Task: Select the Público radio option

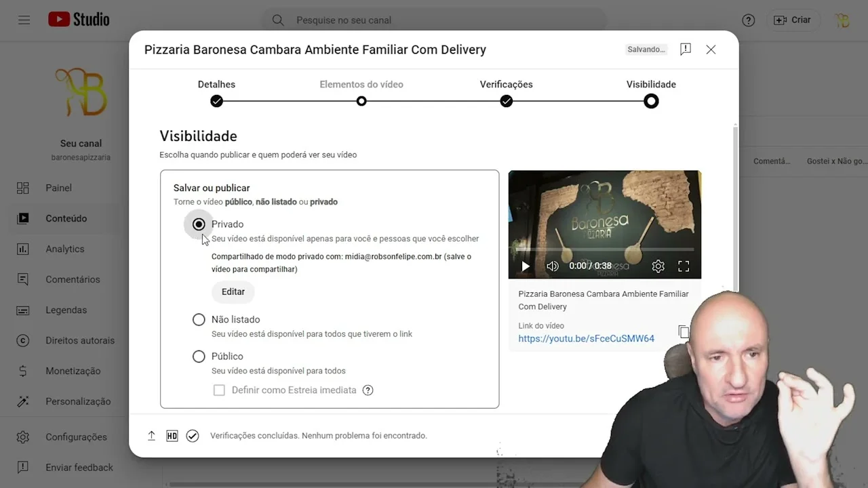Action: click(x=199, y=356)
